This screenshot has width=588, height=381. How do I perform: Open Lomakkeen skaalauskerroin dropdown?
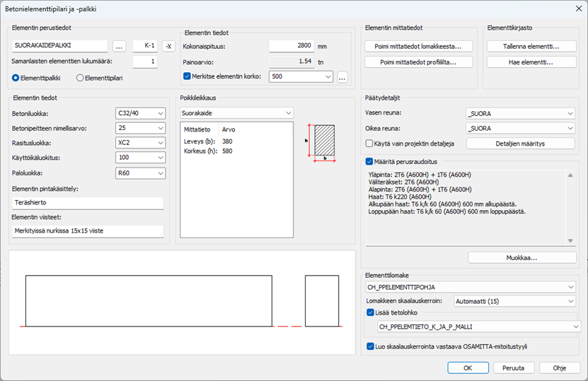(x=514, y=300)
